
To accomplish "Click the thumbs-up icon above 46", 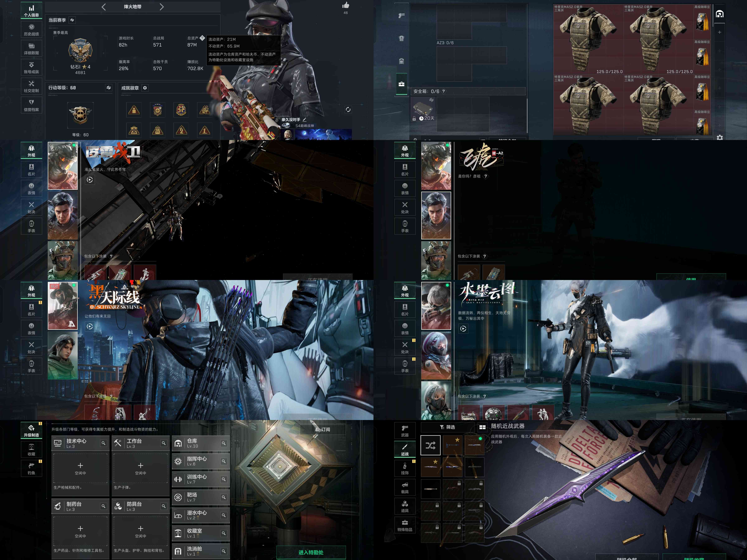I will point(345,5).
